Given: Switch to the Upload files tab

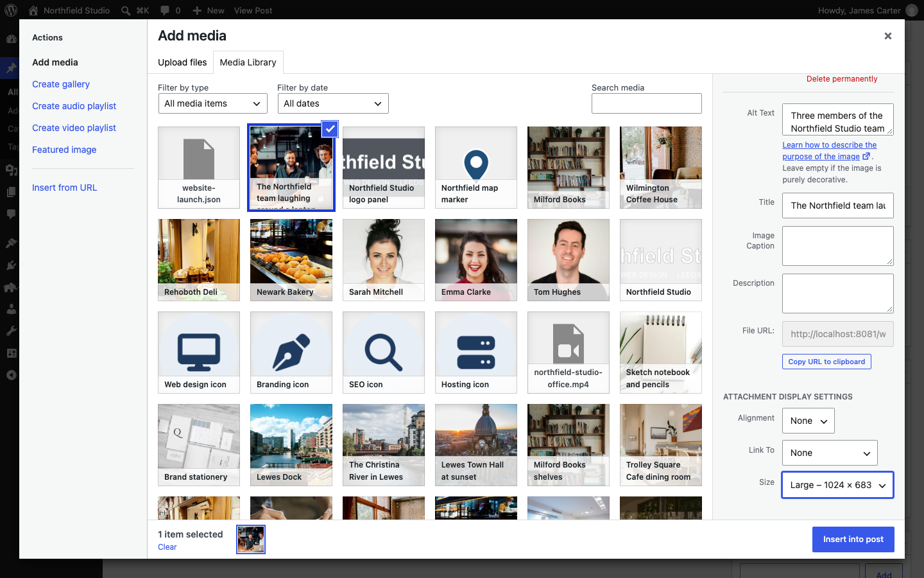Looking at the screenshot, I should [x=182, y=62].
